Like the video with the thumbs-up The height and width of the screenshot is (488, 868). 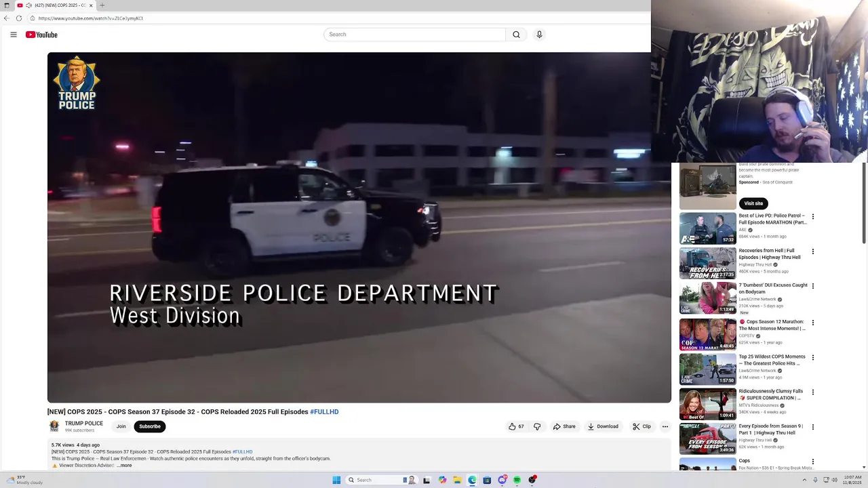(x=516, y=426)
